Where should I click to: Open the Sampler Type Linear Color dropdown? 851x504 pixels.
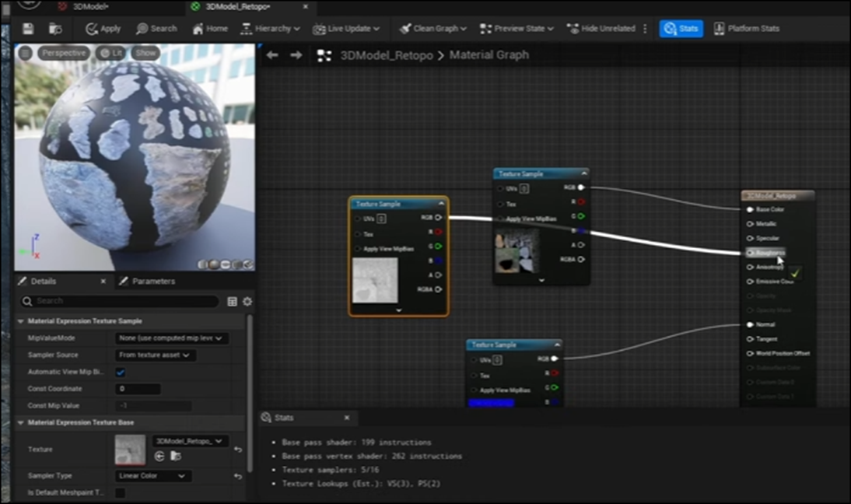[x=152, y=476]
